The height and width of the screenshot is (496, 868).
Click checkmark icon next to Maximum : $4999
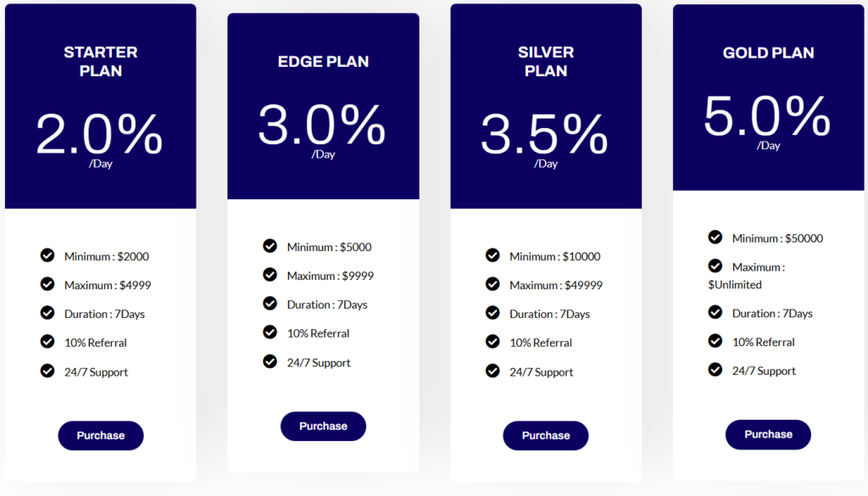click(x=47, y=284)
